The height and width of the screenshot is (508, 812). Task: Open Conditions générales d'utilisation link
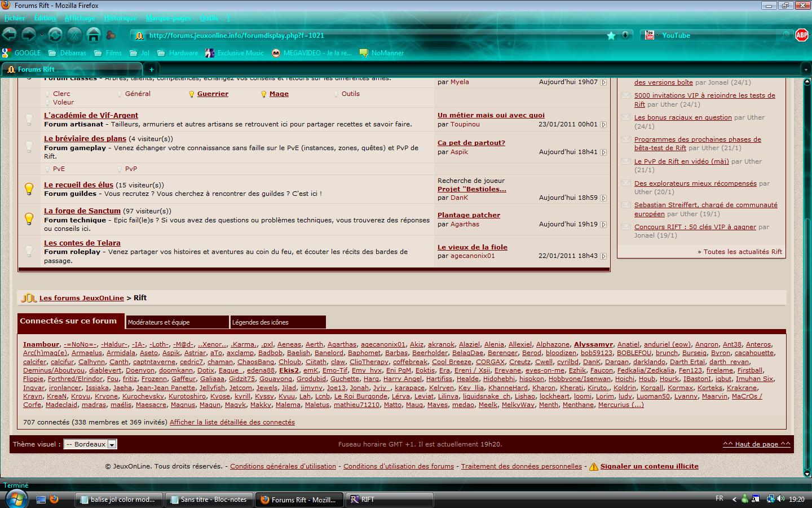pos(283,467)
